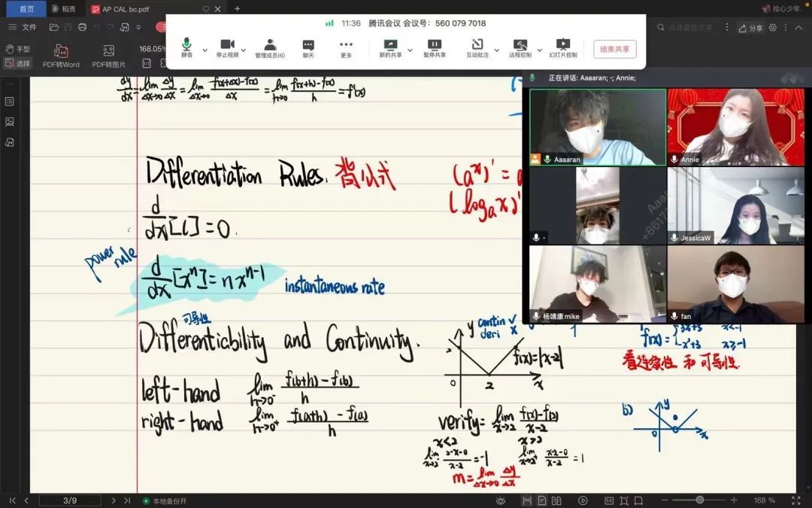Stop video using the camera button
Screen dimensions: 812x508
(227, 47)
